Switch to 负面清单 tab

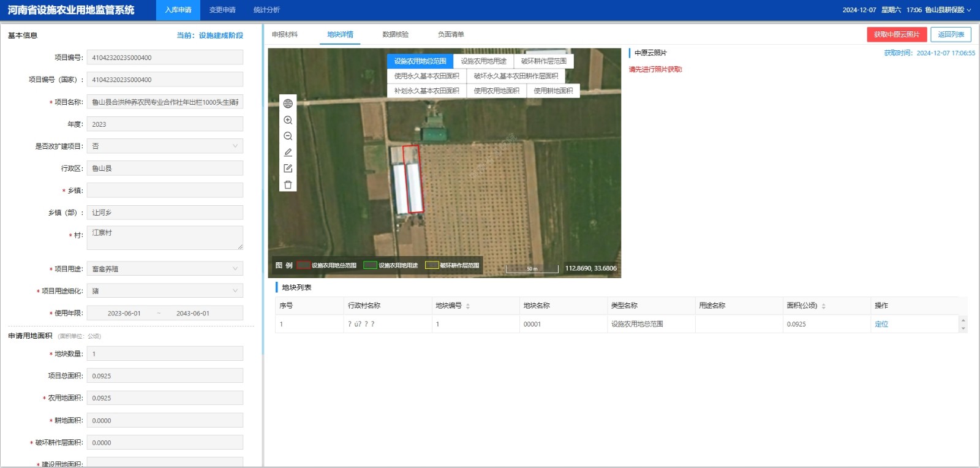[x=451, y=34]
